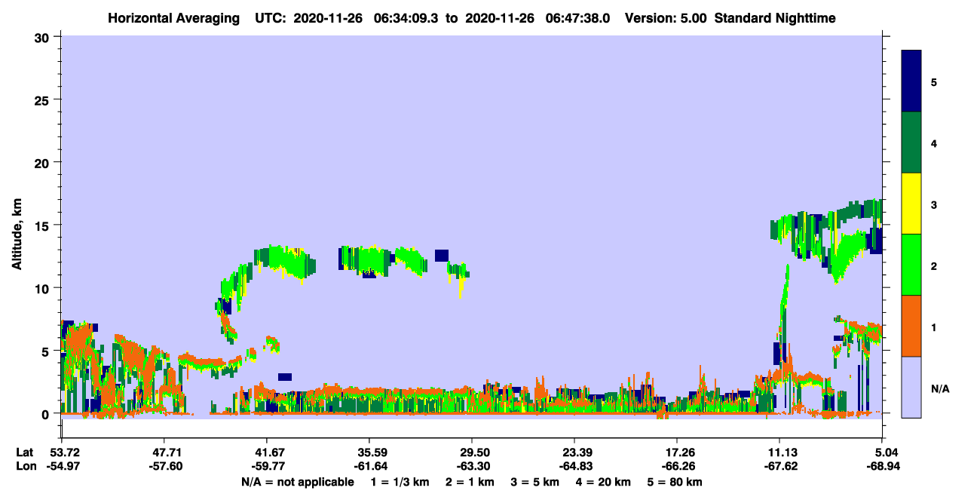Click the y-axis tick label 30
The width and height of the screenshot is (980, 503).
click(44, 37)
